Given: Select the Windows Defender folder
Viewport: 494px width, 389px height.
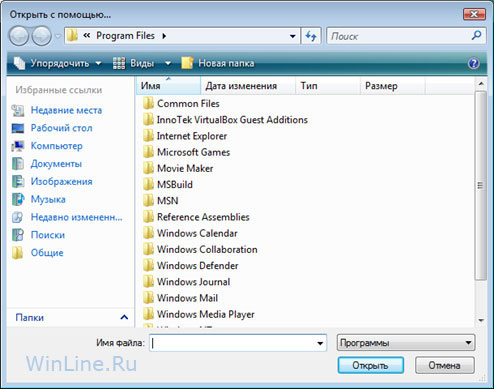Looking at the screenshot, I should [x=191, y=266].
